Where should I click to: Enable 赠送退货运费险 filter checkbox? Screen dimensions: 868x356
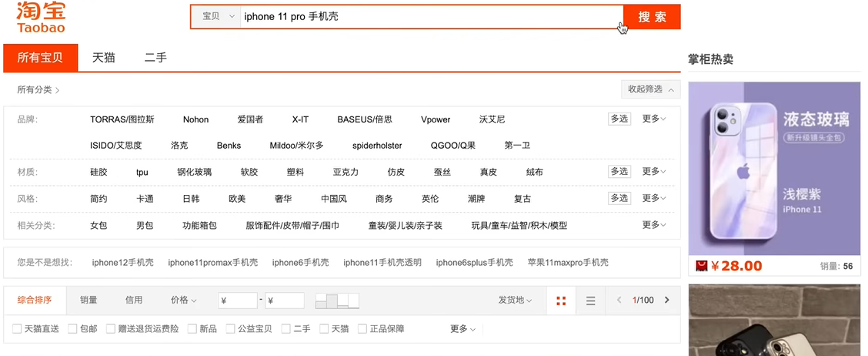point(111,329)
